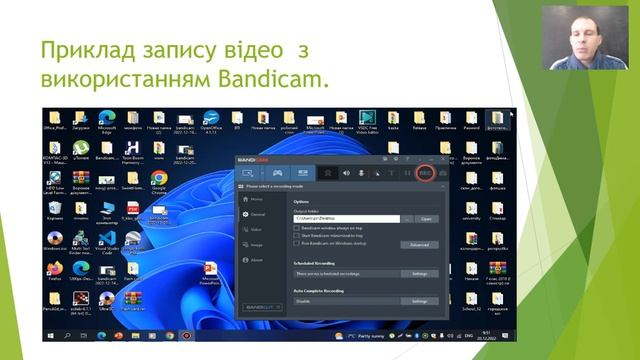640x360 pixels.
Task: Toggle mouse cursor effect in Bandicam toolbar
Action: click(377, 173)
